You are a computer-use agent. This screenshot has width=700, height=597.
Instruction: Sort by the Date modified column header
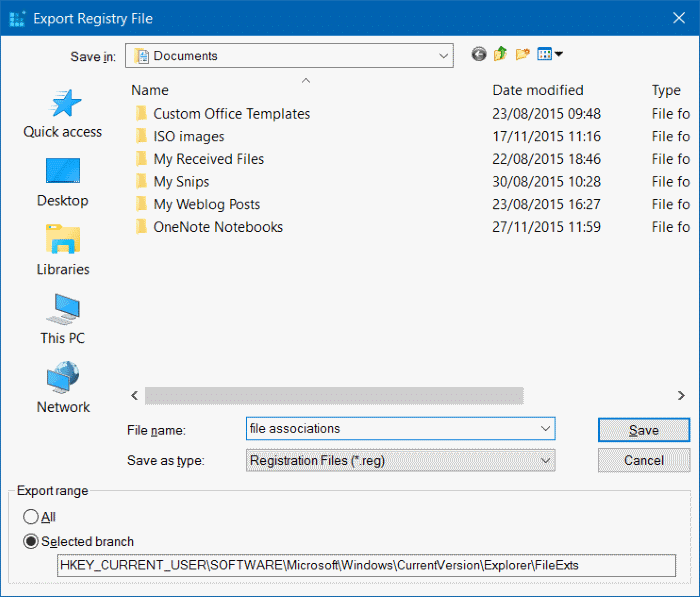[538, 90]
